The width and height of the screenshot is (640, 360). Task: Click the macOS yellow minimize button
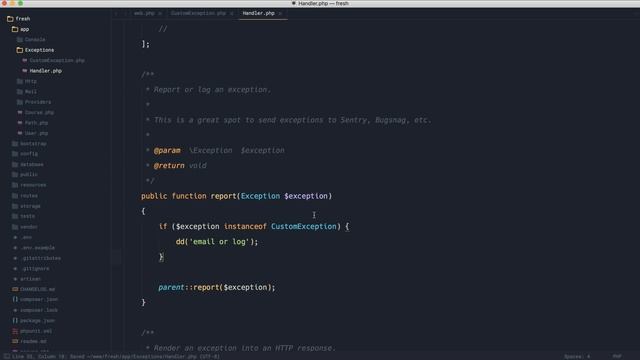[x=12, y=3]
